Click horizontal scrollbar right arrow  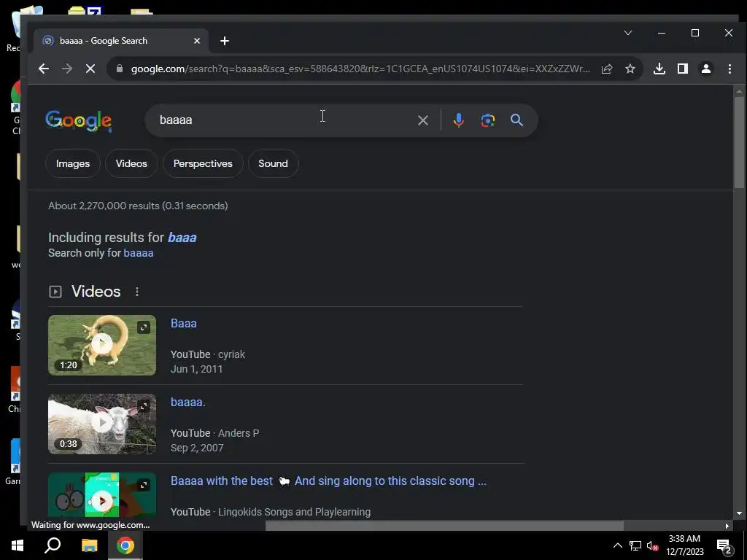coord(727,526)
